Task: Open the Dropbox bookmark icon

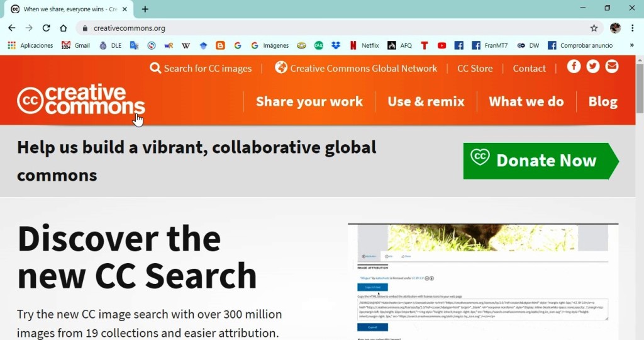Action: (x=336, y=45)
